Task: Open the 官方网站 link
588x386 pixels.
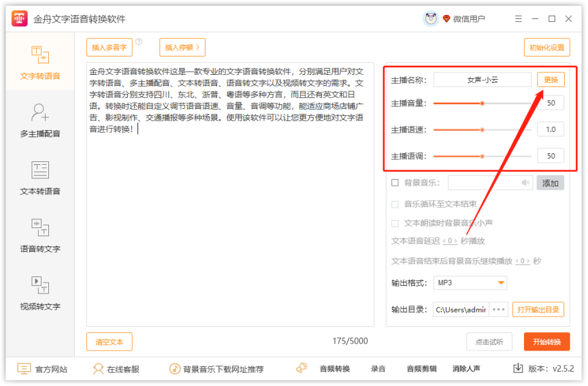Action: tap(51, 370)
